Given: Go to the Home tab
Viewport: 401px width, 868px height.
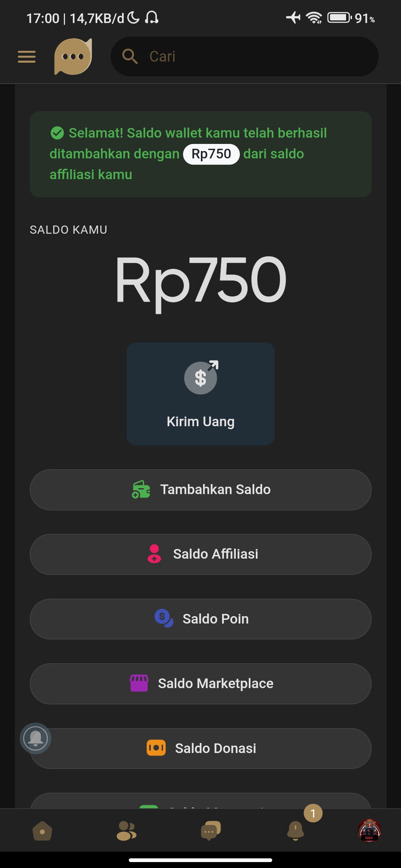Looking at the screenshot, I should pos(42,831).
